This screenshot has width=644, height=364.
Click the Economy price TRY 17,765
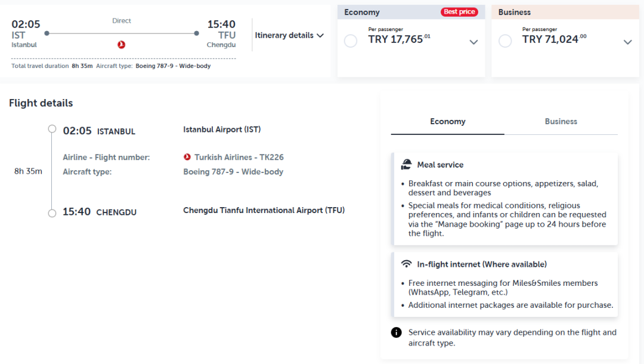coord(399,39)
